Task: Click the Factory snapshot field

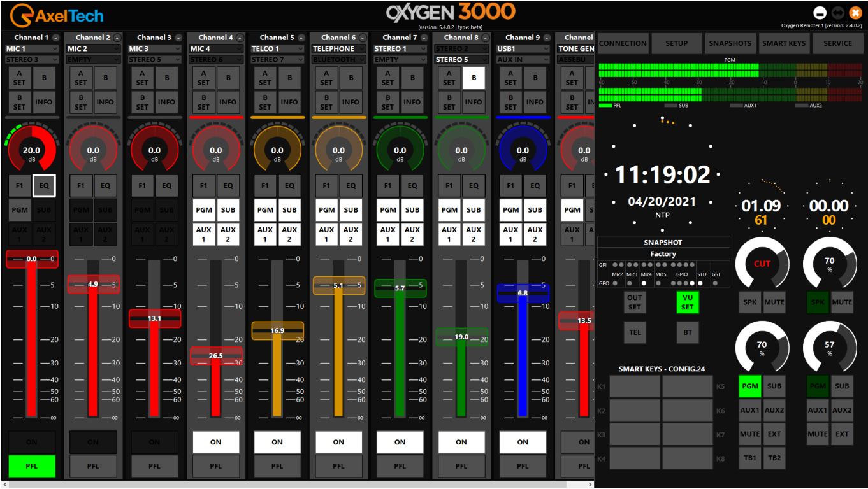Action: (663, 253)
